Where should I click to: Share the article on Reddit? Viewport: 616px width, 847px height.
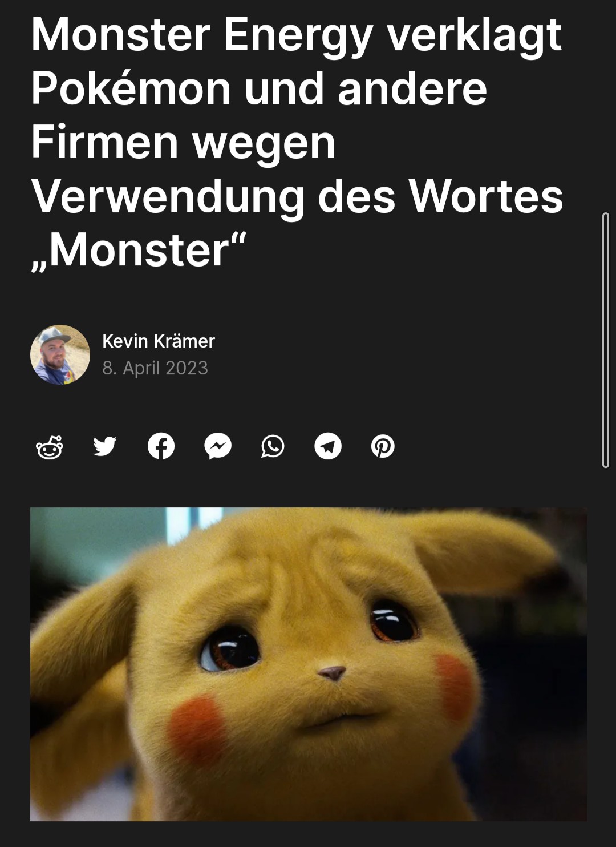pyautogui.click(x=50, y=446)
